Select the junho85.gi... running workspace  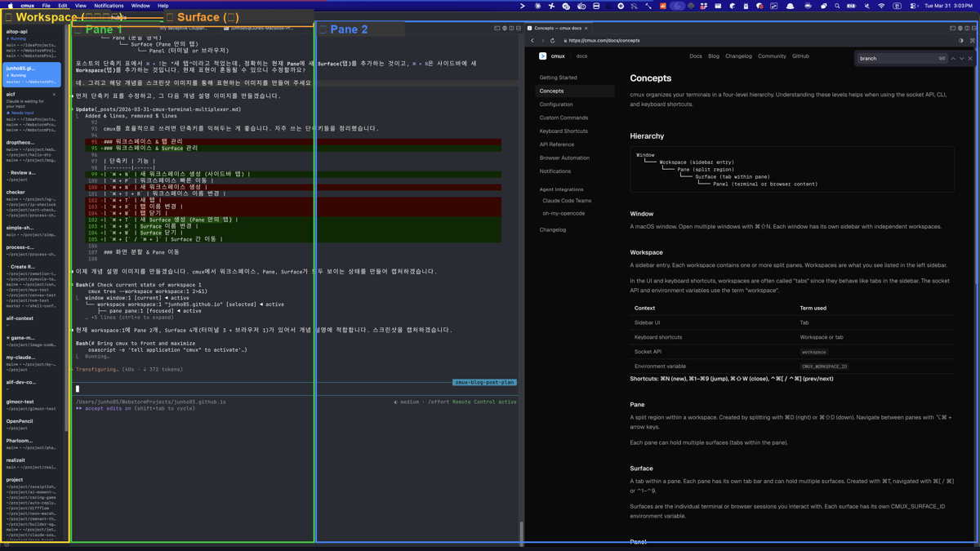coord(32,75)
